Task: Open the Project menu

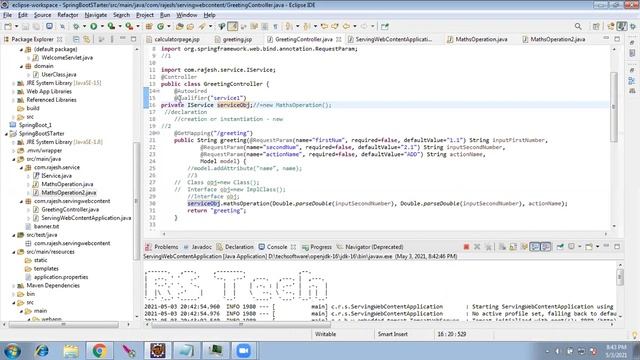Action: click(x=145, y=15)
